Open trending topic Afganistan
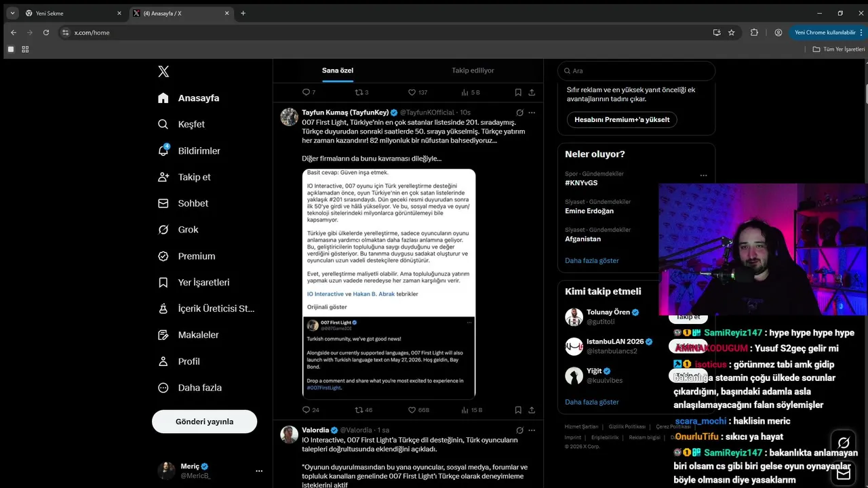 click(x=583, y=239)
